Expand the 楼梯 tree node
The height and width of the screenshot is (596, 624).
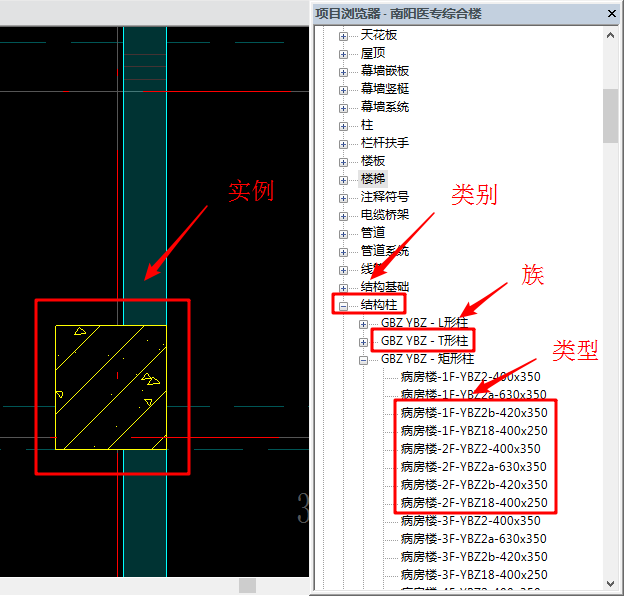(343, 180)
